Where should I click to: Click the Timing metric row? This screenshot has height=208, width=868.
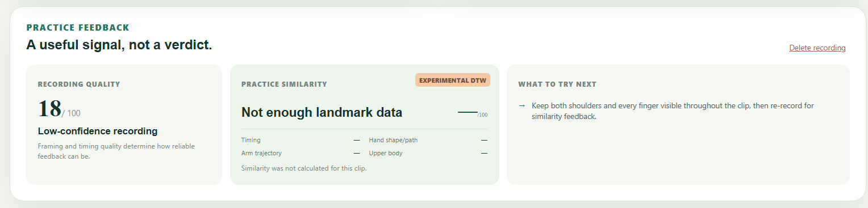(x=301, y=140)
